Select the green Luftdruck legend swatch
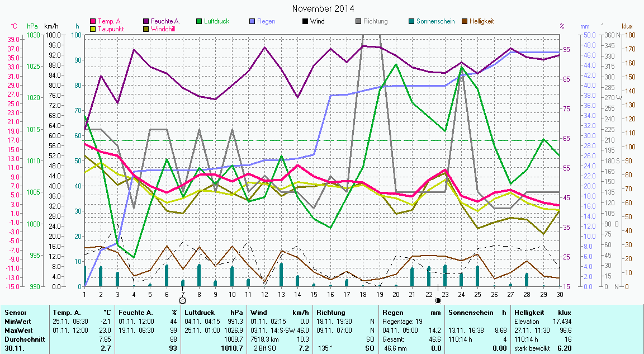 pos(198,21)
